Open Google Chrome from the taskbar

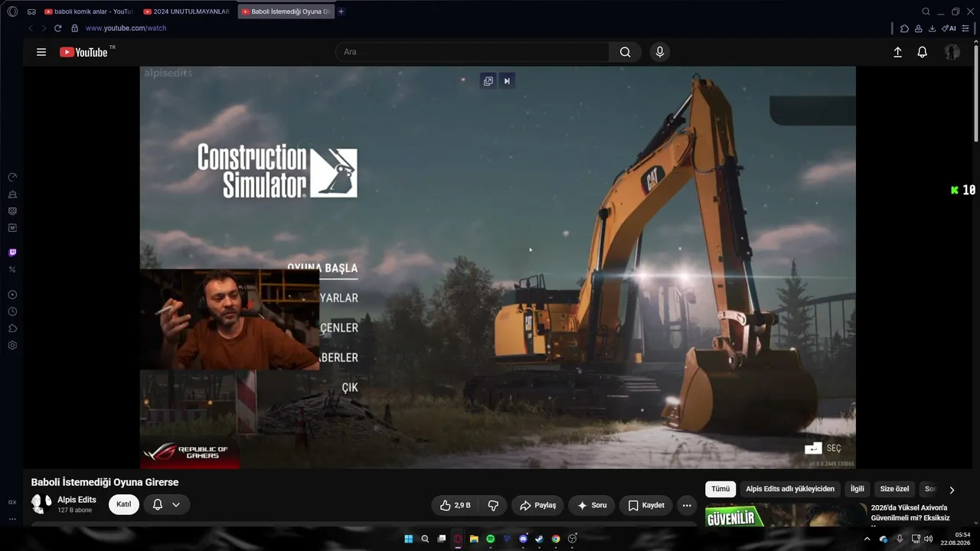click(x=556, y=539)
